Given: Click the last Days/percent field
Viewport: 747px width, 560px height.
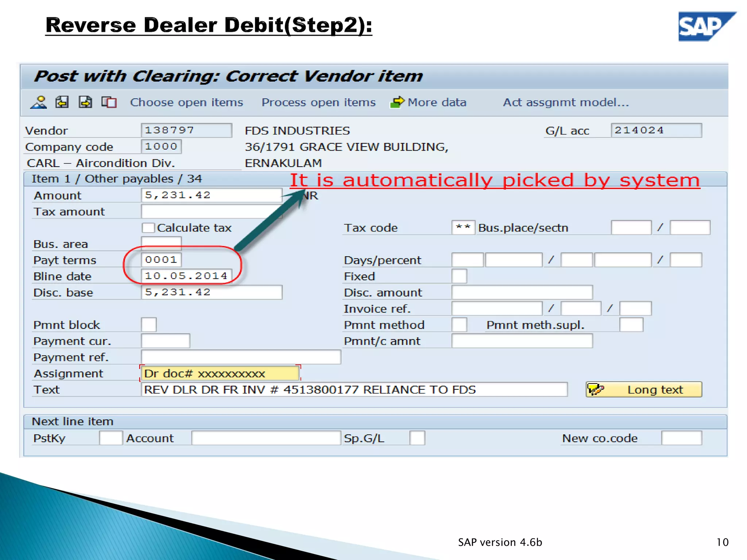Looking at the screenshot, I should (x=686, y=260).
